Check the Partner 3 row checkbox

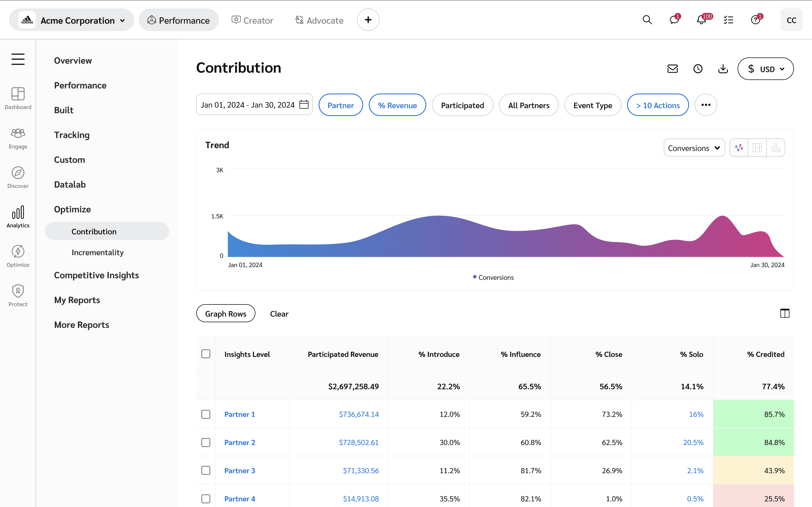click(x=206, y=470)
